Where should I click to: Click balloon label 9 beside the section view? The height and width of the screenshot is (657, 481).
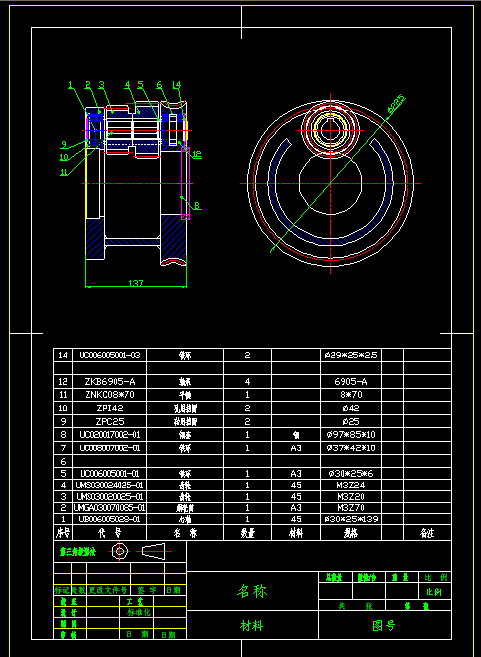click(x=64, y=145)
